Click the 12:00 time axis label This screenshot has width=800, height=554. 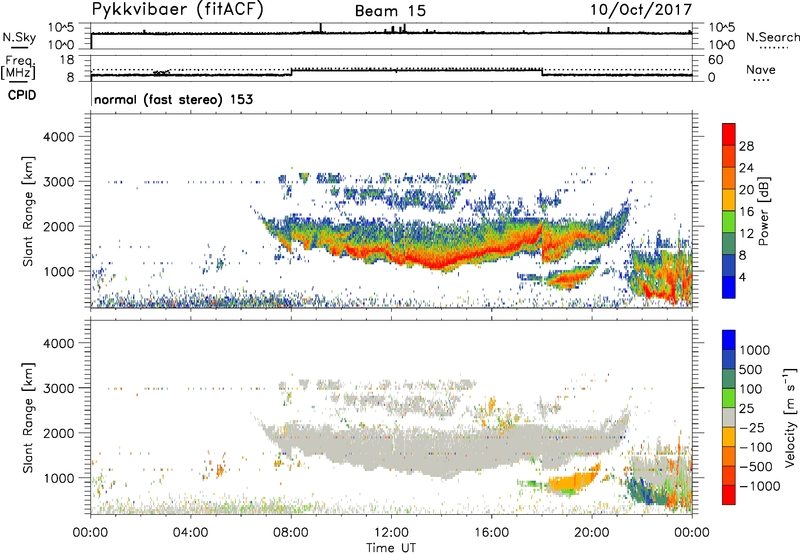pos(391,533)
